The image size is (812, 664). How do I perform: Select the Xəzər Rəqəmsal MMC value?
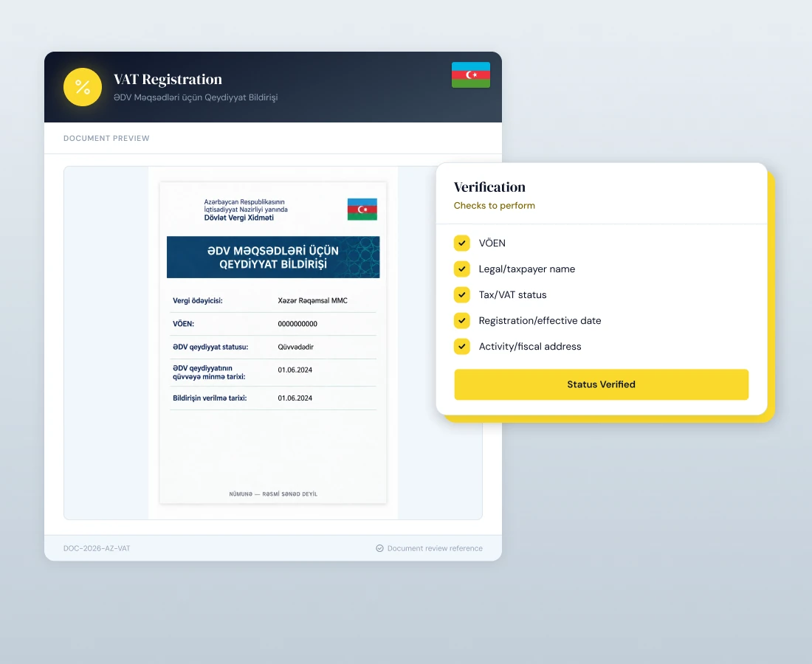point(312,300)
